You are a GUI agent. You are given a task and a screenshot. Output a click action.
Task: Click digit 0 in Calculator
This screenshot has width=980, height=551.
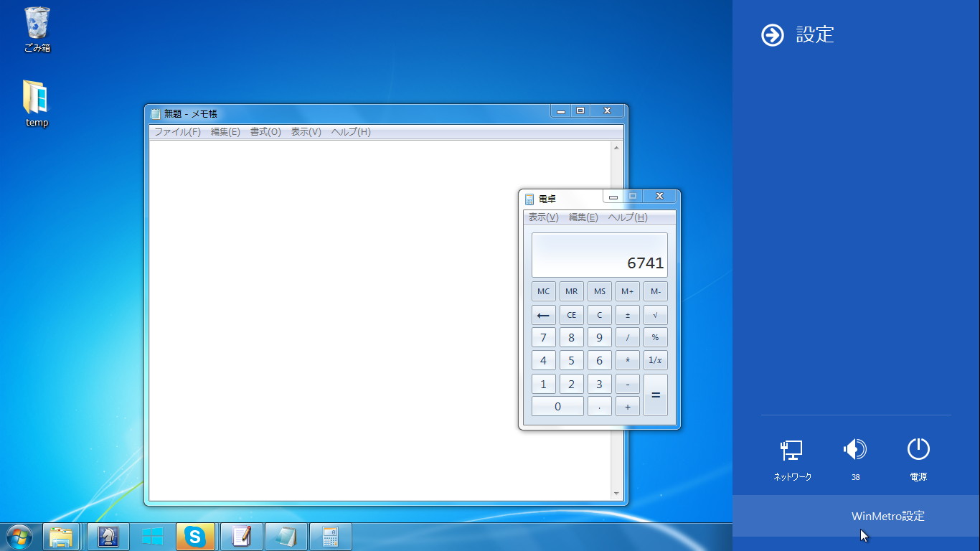pos(557,407)
